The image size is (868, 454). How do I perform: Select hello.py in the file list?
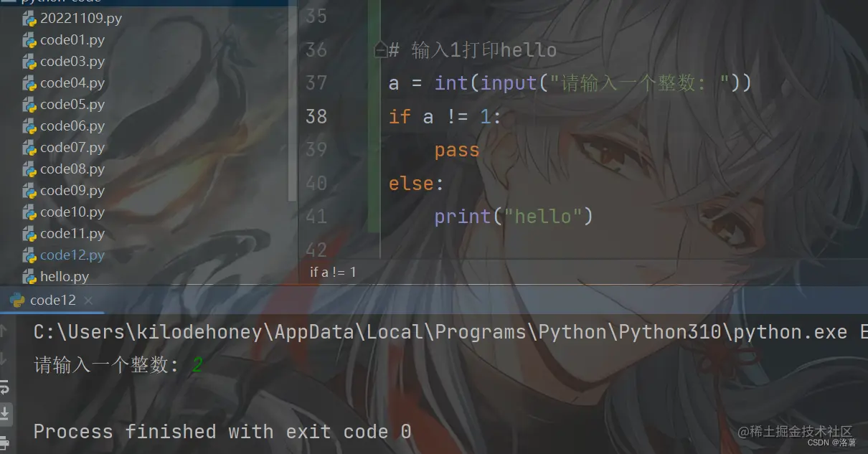click(x=65, y=276)
